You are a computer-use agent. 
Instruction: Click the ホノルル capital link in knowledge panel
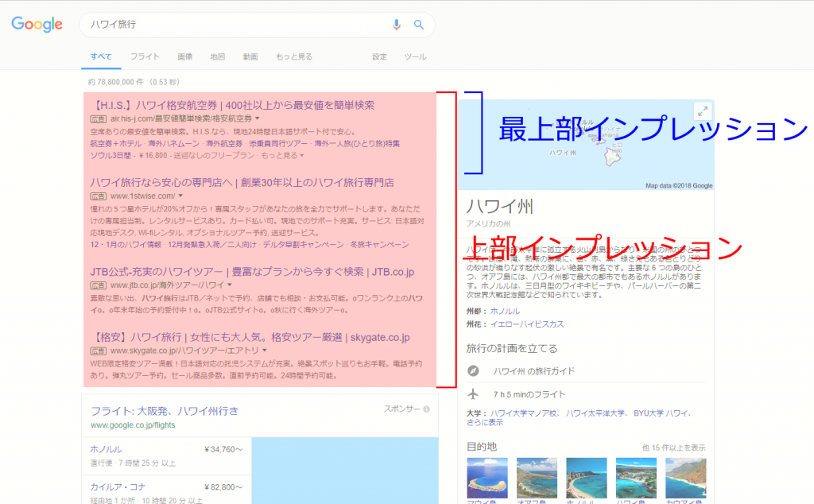pyautogui.click(x=505, y=311)
